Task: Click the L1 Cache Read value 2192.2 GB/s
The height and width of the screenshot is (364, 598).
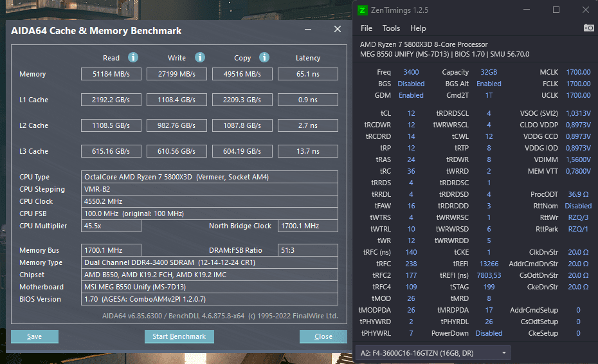Action: click(111, 100)
